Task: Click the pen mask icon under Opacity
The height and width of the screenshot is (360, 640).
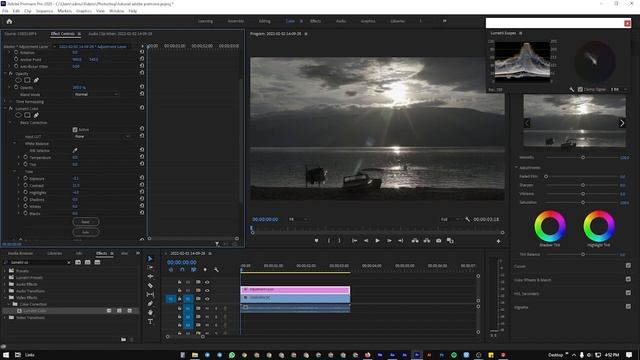Action: [36, 80]
